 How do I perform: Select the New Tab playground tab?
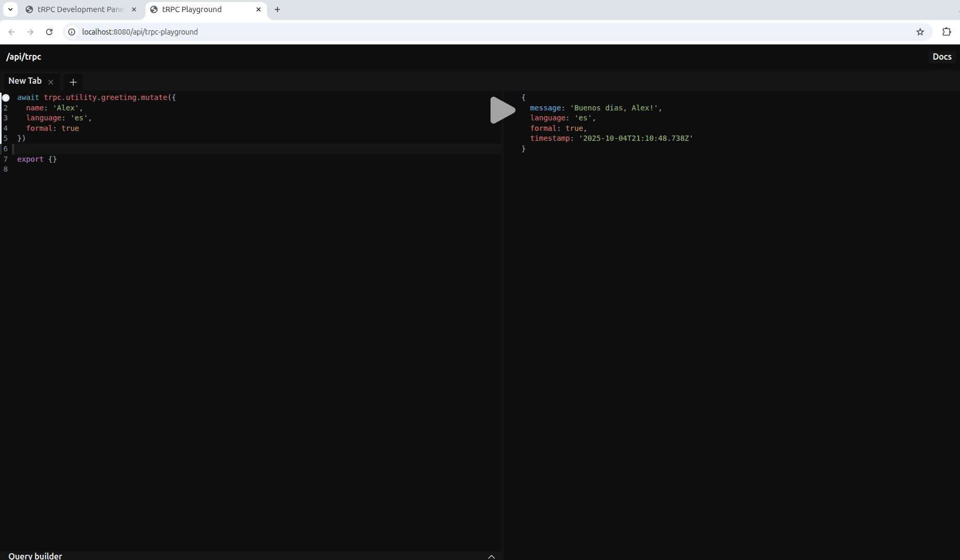pos(25,81)
